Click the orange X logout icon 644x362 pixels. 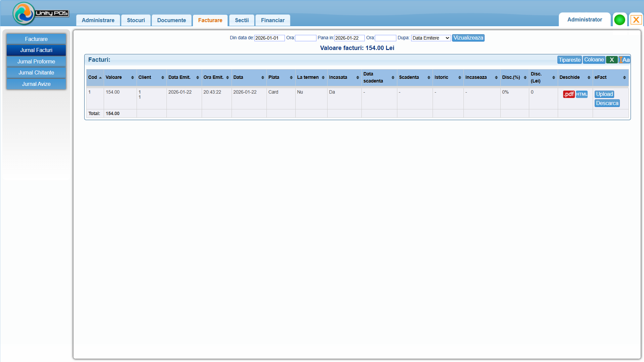pyautogui.click(x=636, y=20)
